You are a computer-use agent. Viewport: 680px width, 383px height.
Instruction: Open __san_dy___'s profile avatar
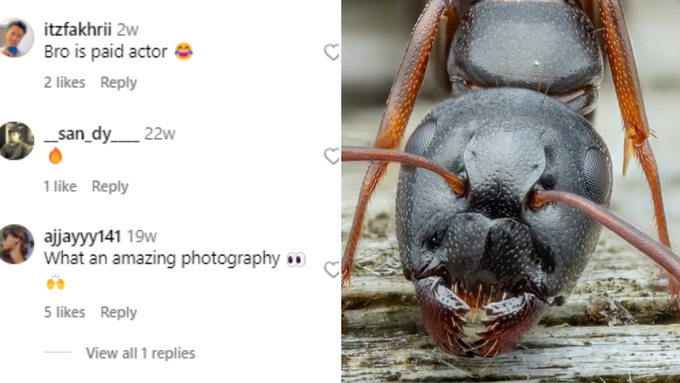(15, 141)
